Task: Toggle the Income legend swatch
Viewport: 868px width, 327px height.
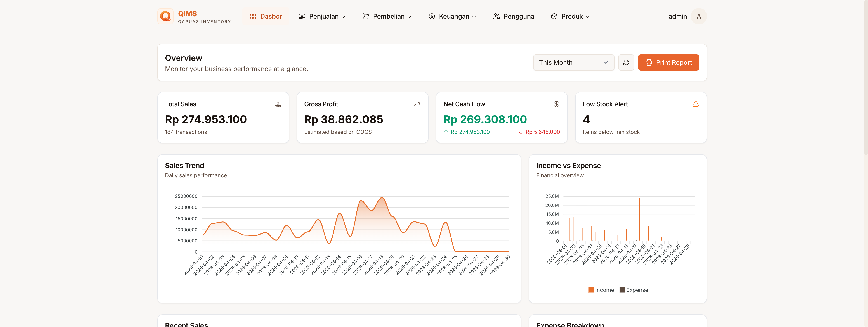Action: point(591,290)
